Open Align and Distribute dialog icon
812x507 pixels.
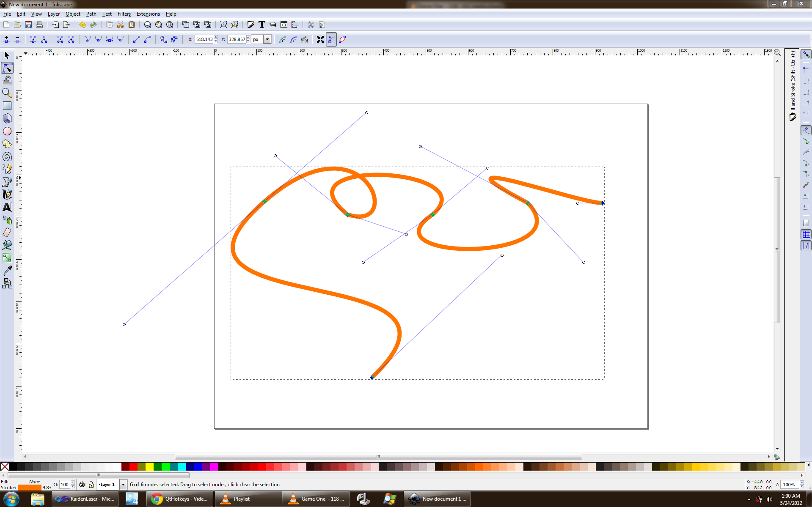pyautogui.click(x=295, y=25)
